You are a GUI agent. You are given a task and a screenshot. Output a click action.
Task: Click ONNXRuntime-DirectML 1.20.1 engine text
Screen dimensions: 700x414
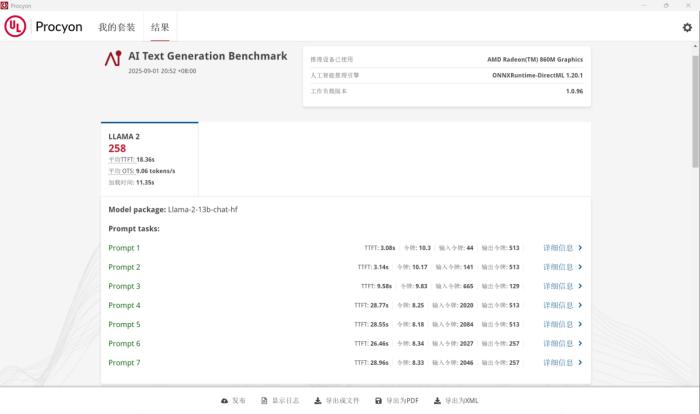(x=538, y=75)
